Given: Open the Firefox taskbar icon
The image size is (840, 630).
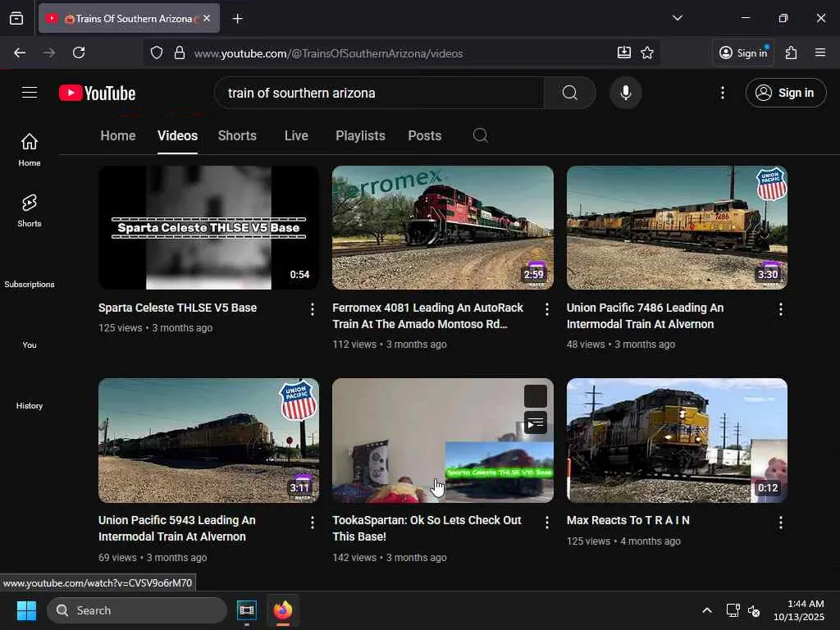Looking at the screenshot, I should click(x=283, y=610).
